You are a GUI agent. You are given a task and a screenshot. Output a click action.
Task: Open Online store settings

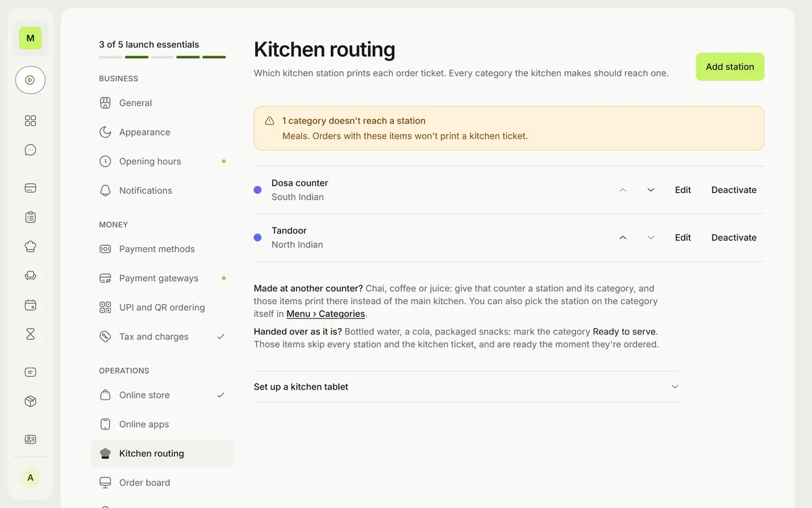(x=162, y=395)
